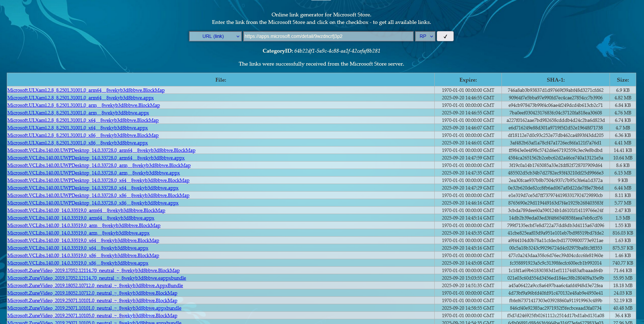Click the '10.64 MB' size cell
644x324 pixels.
pyautogui.click(x=623, y=158)
